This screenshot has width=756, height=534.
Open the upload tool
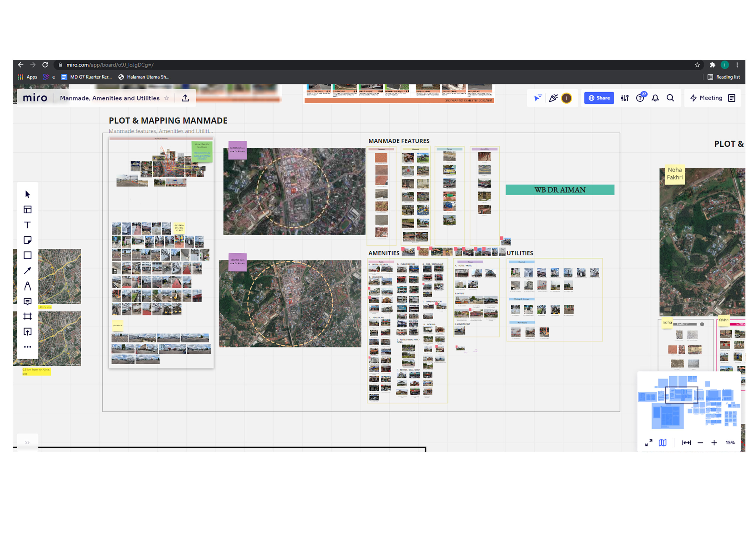pyautogui.click(x=27, y=332)
